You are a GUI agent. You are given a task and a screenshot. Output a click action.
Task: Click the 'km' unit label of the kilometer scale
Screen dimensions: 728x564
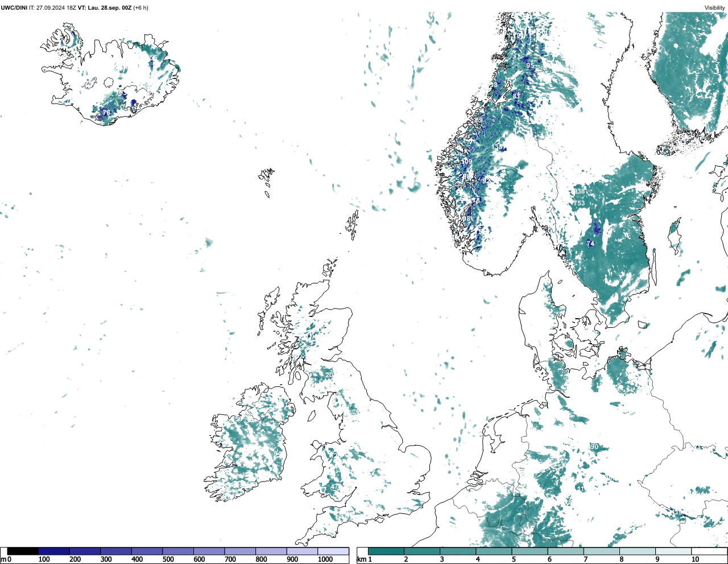pos(361,559)
